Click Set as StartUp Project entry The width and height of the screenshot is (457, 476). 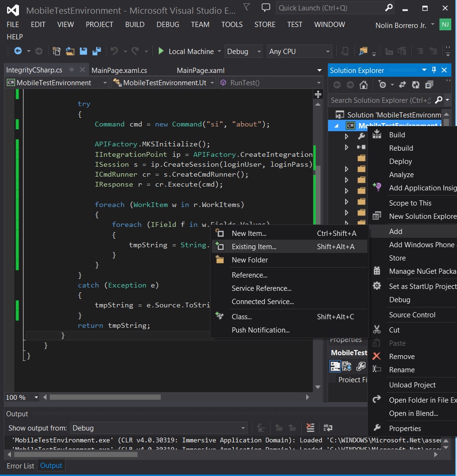click(412, 286)
